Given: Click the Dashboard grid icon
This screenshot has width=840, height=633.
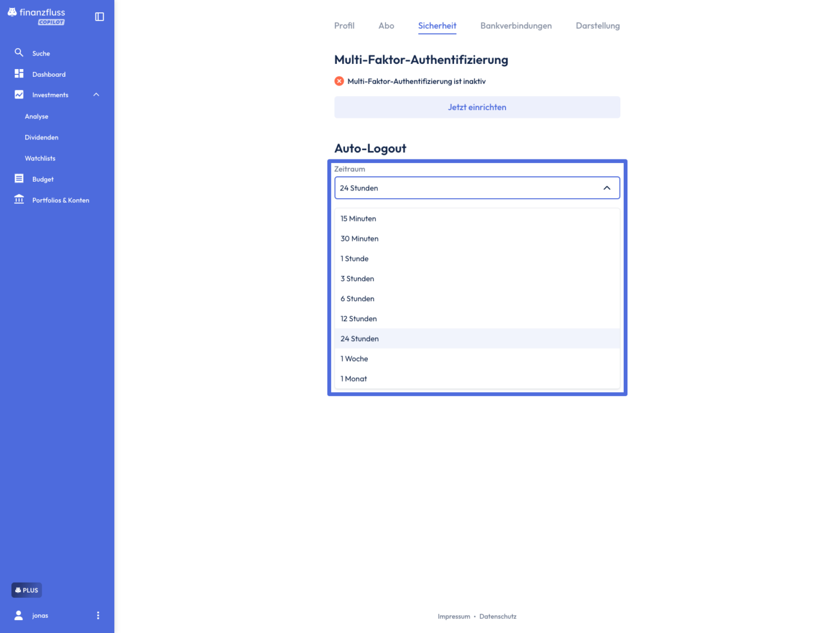Looking at the screenshot, I should 19,74.
